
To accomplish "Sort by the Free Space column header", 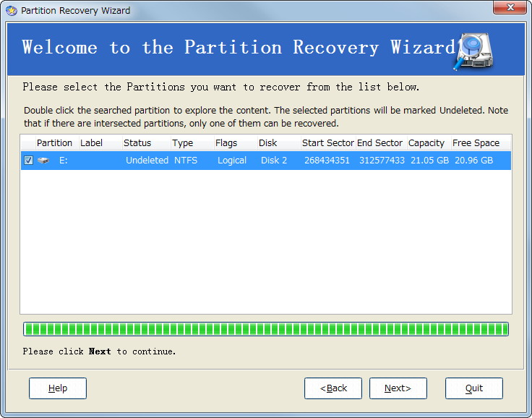I will pyautogui.click(x=481, y=143).
